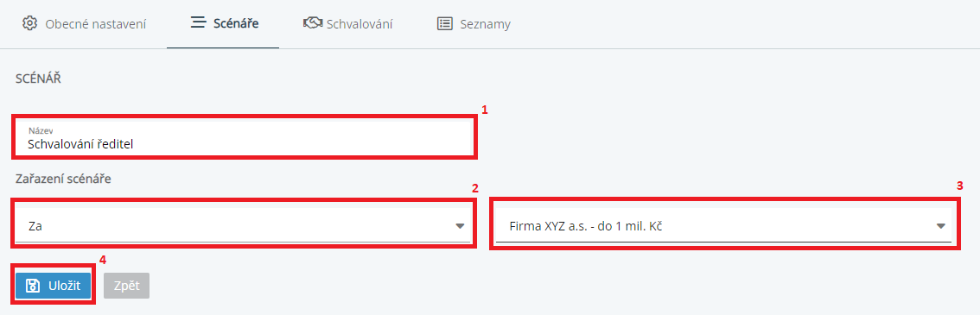Expand the Firma XYZ a.s. dropdown arrow
Viewport: 980px width, 315px height.
(940, 226)
